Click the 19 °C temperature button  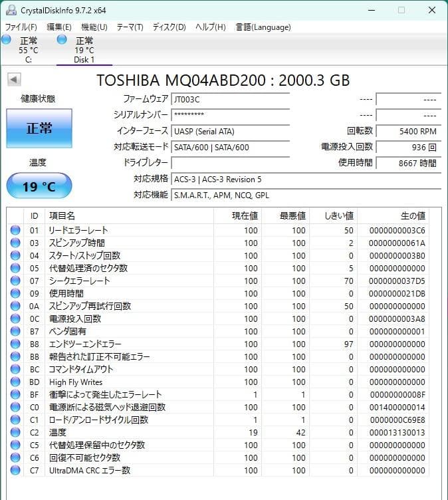[39, 186]
